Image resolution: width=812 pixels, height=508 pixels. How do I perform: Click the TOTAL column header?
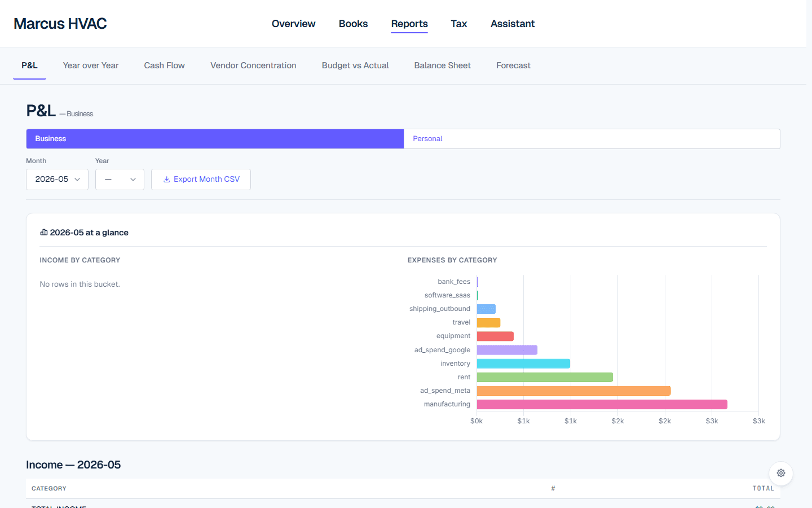tap(764, 489)
